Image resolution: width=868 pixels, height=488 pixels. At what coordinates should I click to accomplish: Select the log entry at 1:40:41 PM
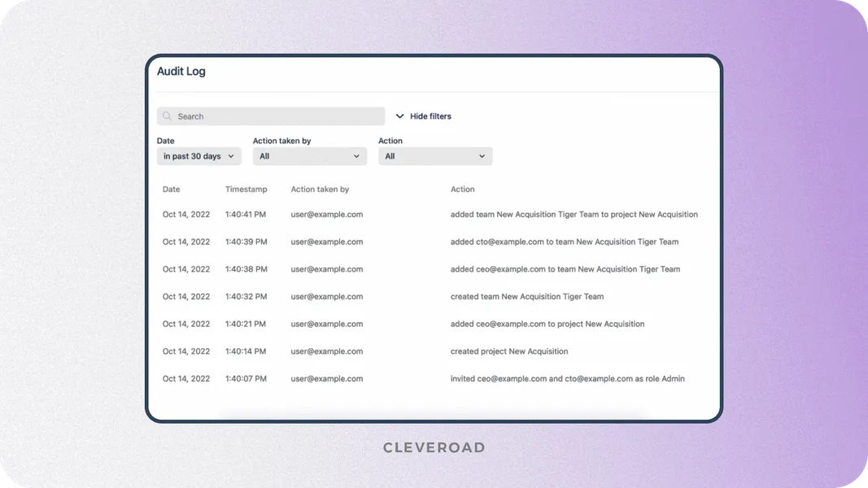pos(246,215)
